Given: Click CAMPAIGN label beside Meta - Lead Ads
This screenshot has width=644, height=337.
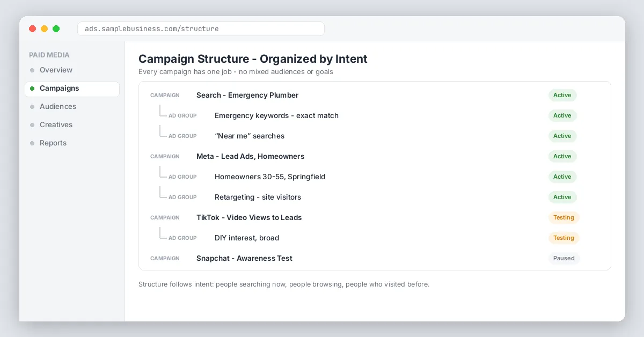Looking at the screenshot, I should point(165,156).
